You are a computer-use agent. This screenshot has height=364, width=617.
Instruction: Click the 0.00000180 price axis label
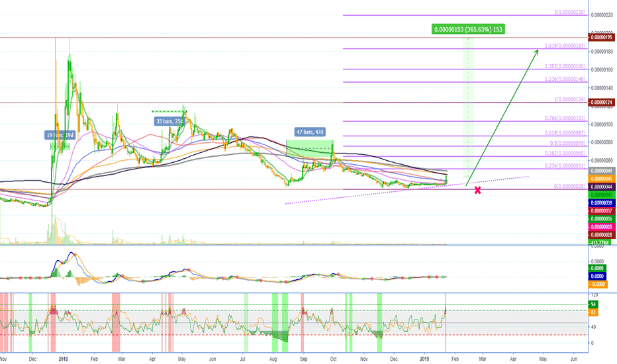coord(602,52)
